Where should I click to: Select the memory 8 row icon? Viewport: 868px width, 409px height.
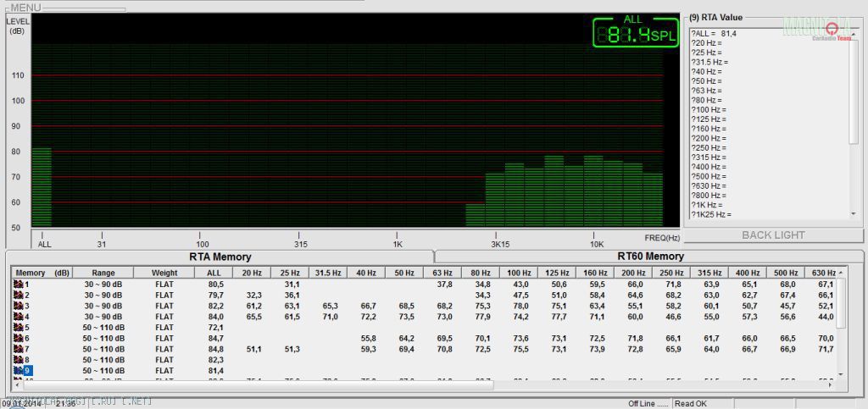coord(19,360)
